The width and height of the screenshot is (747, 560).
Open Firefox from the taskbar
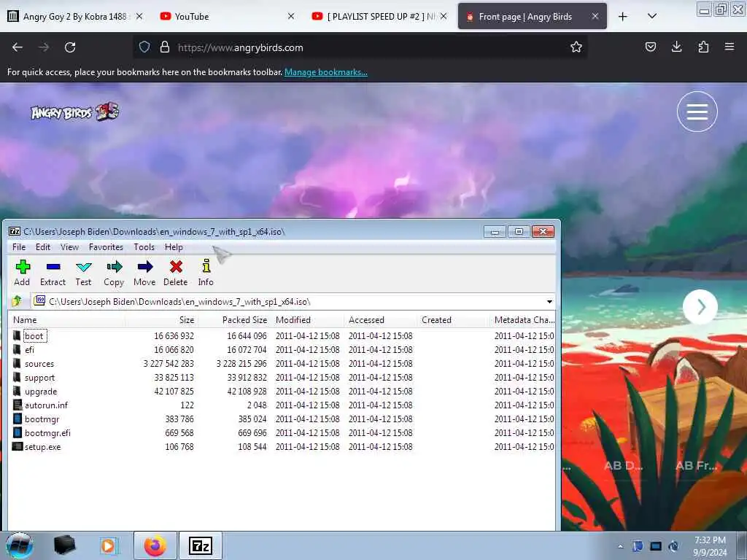[155, 545]
